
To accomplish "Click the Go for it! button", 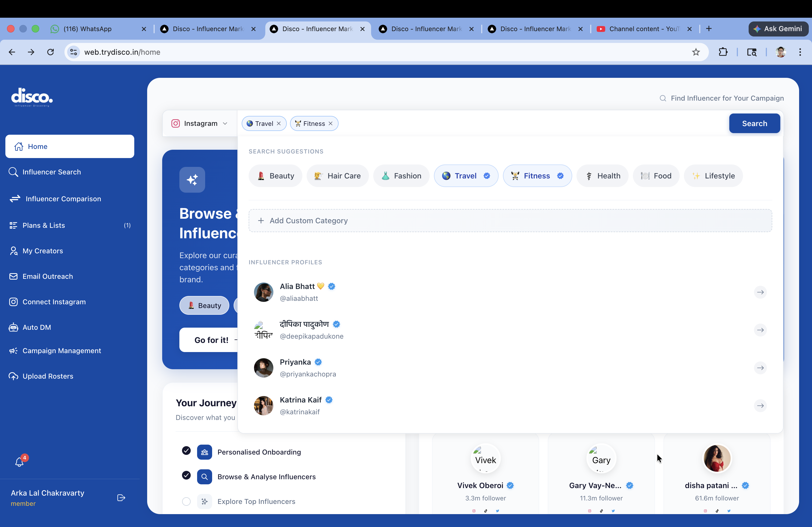I will pos(211,340).
